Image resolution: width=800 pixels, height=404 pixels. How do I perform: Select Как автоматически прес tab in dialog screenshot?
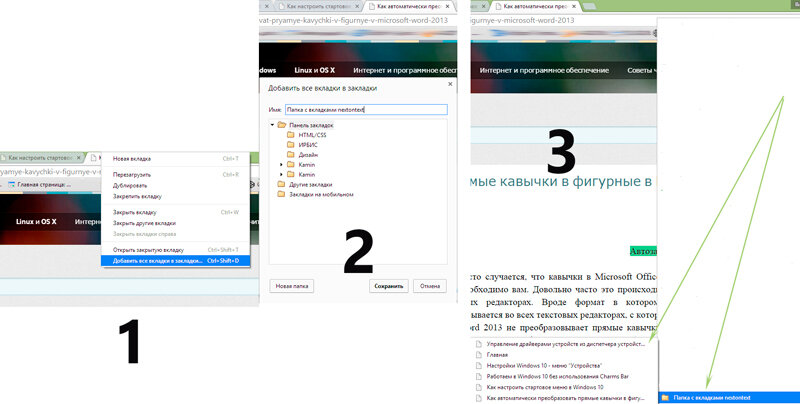(x=409, y=7)
